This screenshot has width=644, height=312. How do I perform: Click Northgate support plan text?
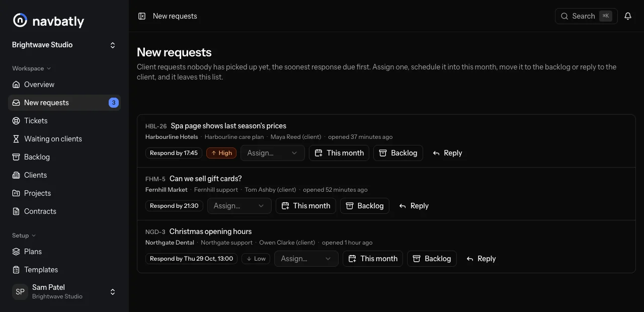coord(226,243)
